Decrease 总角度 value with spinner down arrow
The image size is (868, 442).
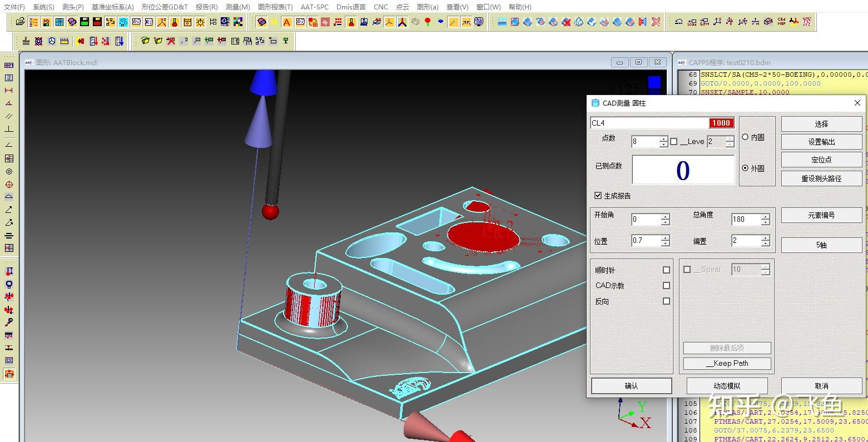coord(766,222)
